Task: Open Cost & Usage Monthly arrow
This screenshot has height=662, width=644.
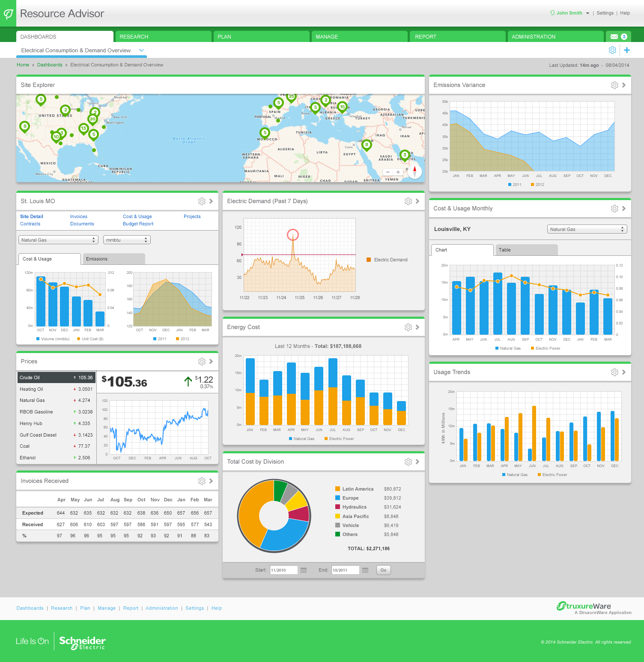Action: 624,209
